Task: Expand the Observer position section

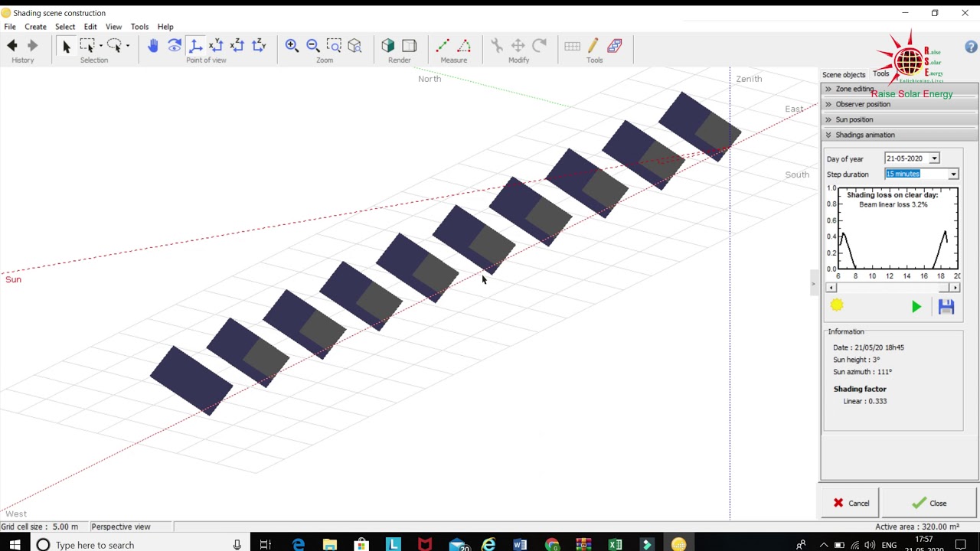Action: pyautogui.click(x=899, y=104)
